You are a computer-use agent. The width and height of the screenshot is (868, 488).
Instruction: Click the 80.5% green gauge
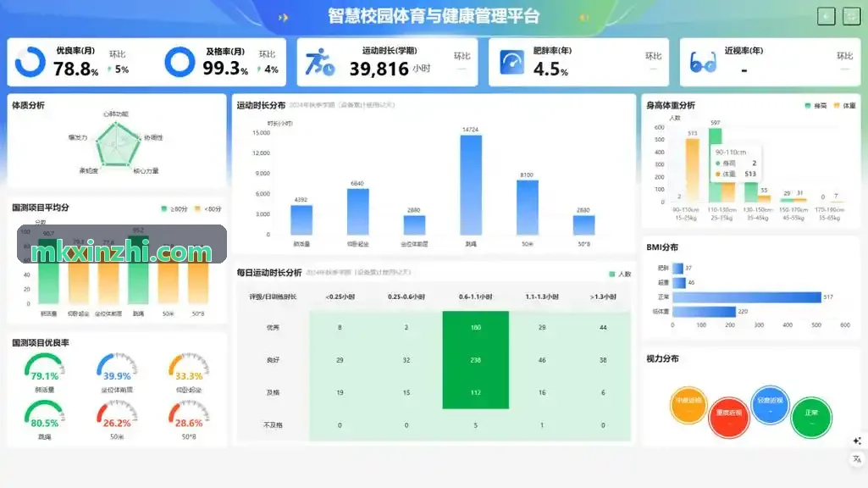[44, 413]
